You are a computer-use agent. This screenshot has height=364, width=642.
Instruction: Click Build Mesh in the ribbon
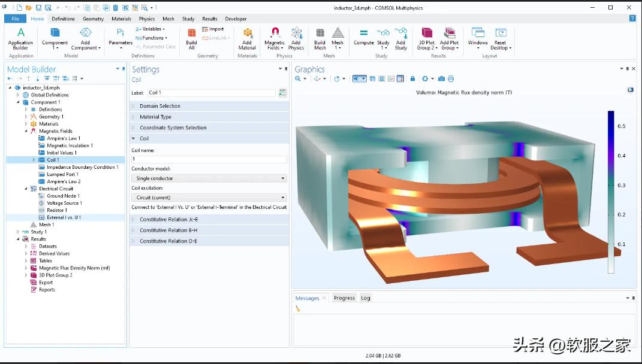click(x=320, y=40)
